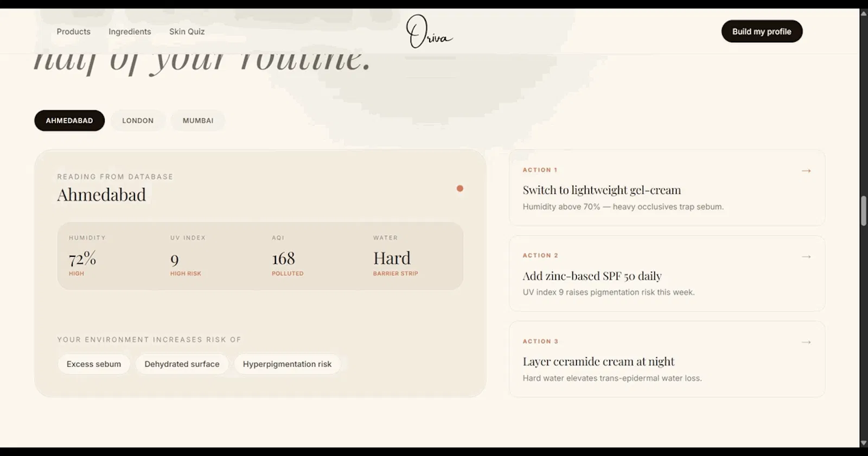Open the Products menu item
The height and width of the screenshot is (456, 868).
(x=74, y=31)
